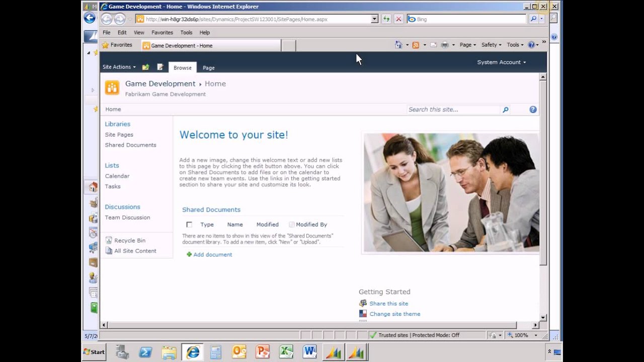This screenshot has width=644, height=362.
Task: Open the IE Safety dropdown menu
Action: (492, 45)
